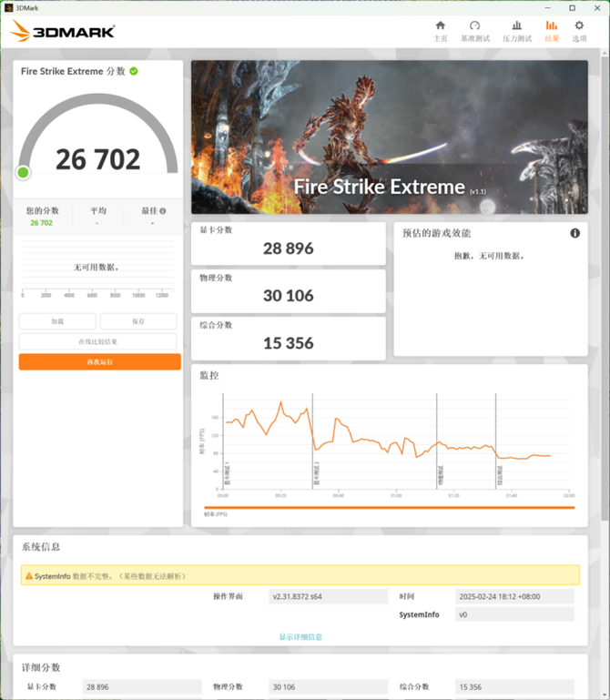Click the 系统信息 heading
This screenshot has width=610, height=700.
tap(41, 547)
